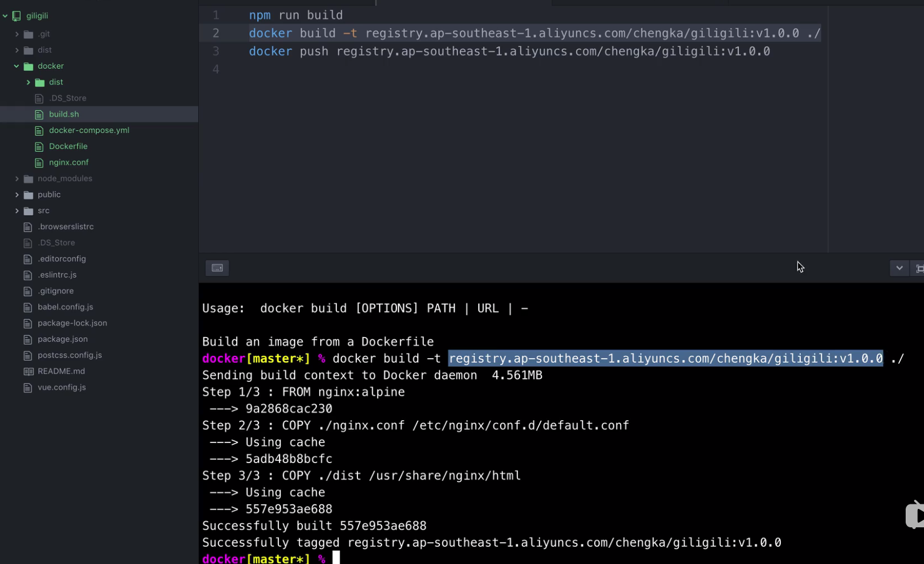Expand the node_modules folder
Screen dimensions: 924x564
pyautogui.click(x=17, y=179)
